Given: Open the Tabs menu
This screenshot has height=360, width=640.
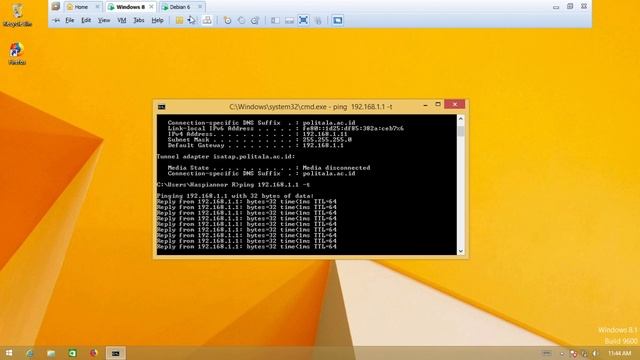Looking at the screenshot, I should click(139, 20).
